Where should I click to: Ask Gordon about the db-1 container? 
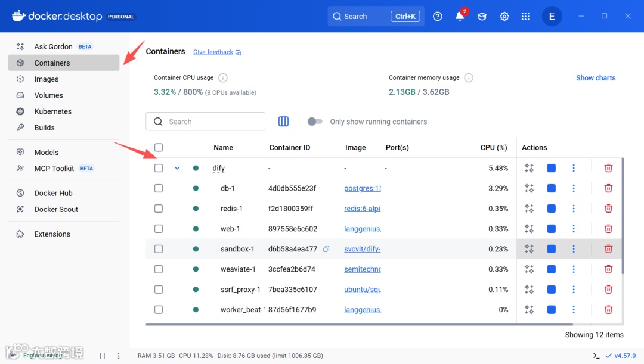529,188
